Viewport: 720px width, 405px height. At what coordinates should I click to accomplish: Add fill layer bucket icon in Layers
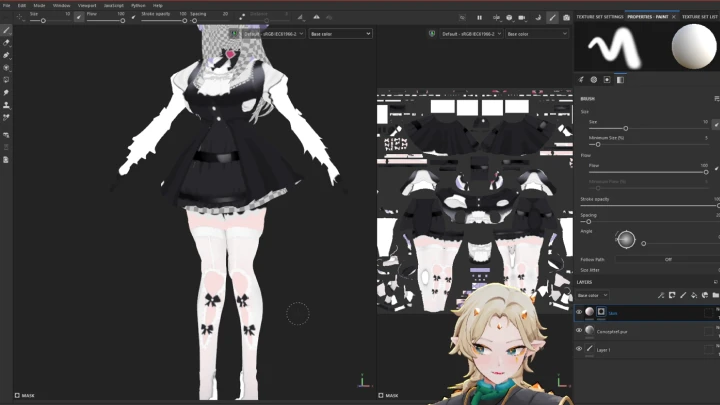(x=694, y=295)
